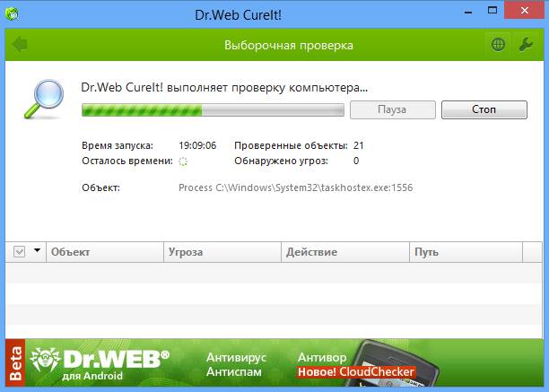The width and height of the screenshot is (549, 392).
Task: Sort by the Угроза column header
Action: 221,253
